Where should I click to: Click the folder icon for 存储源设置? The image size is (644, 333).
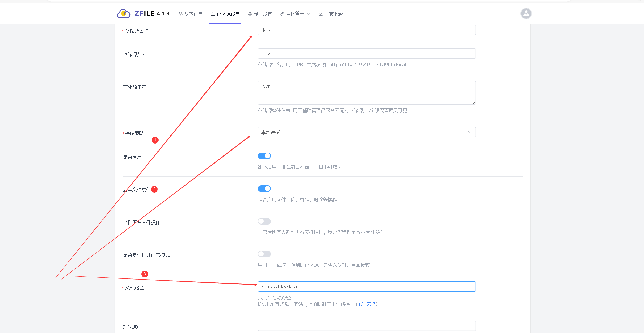[213, 14]
